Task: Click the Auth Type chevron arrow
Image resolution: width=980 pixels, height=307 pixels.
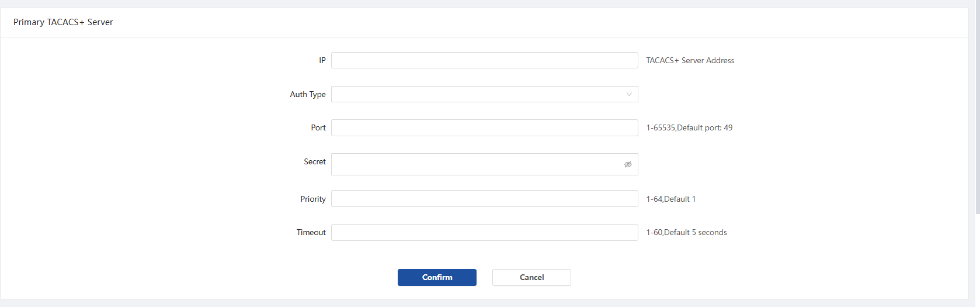Action: click(629, 94)
